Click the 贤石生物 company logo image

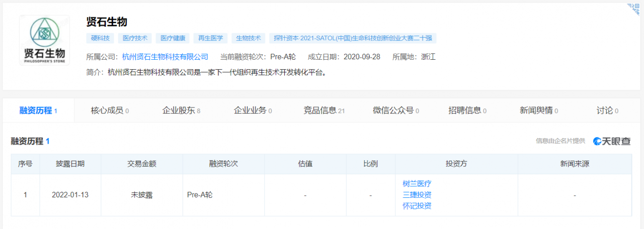(45, 40)
